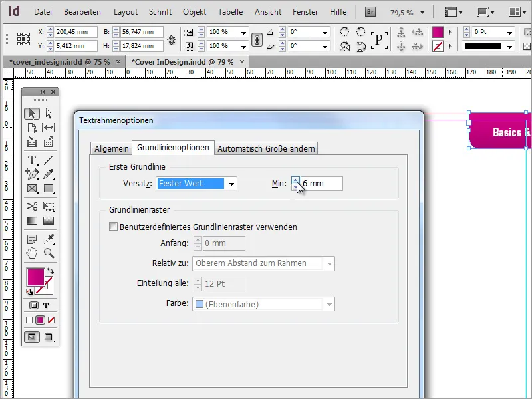Viewport: 532px width, 399px height.
Task: Open the view options dropdown
Action: click(x=454, y=12)
